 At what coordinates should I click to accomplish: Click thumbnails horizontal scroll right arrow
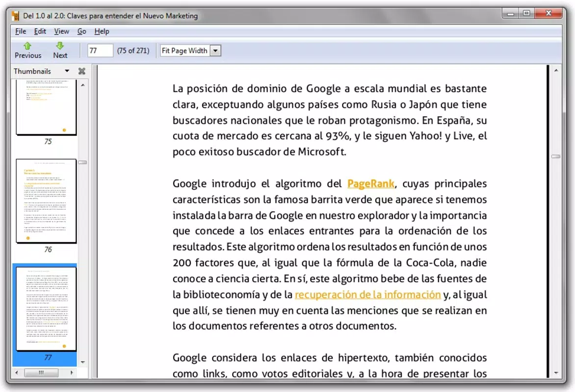[72, 372]
